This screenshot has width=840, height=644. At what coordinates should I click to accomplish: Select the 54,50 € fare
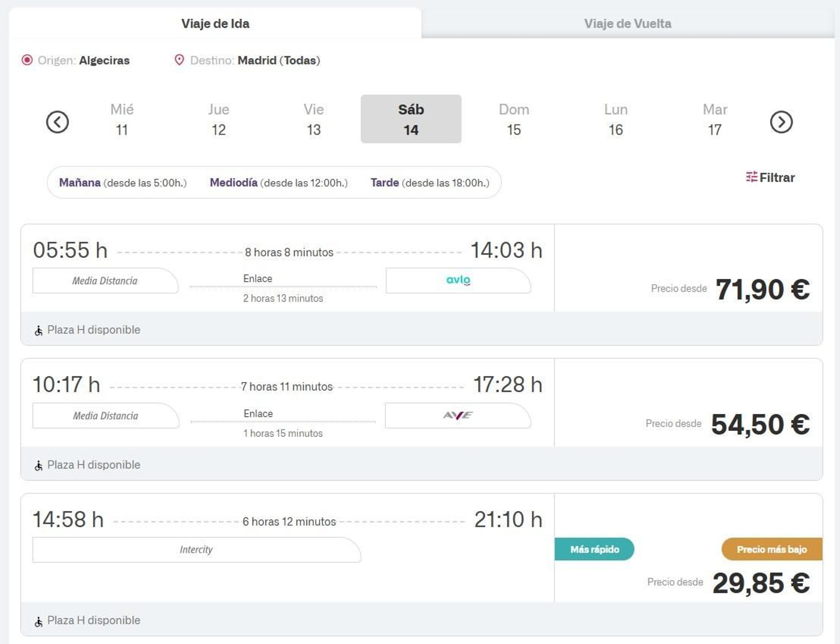click(x=760, y=424)
